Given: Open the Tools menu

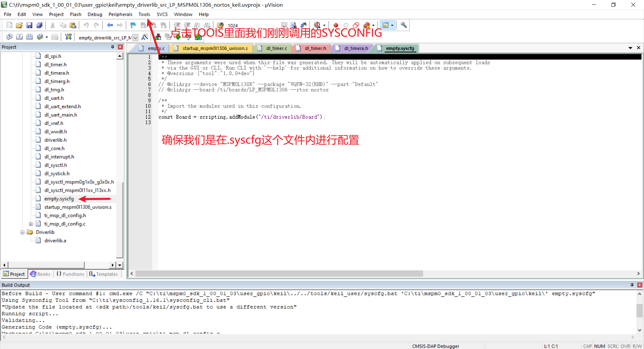Looking at the screenshot, I should [x=144, y=14].
